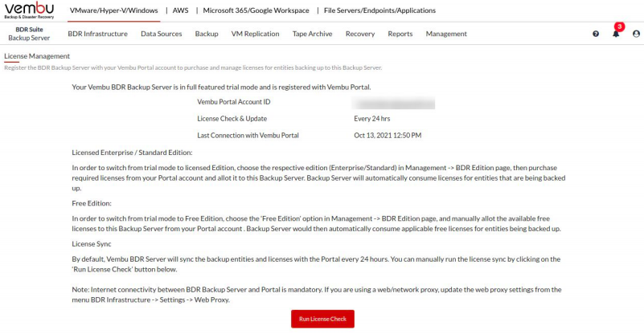Click the 'License Sync' heading
644x334 pixels.
[92, 244]
